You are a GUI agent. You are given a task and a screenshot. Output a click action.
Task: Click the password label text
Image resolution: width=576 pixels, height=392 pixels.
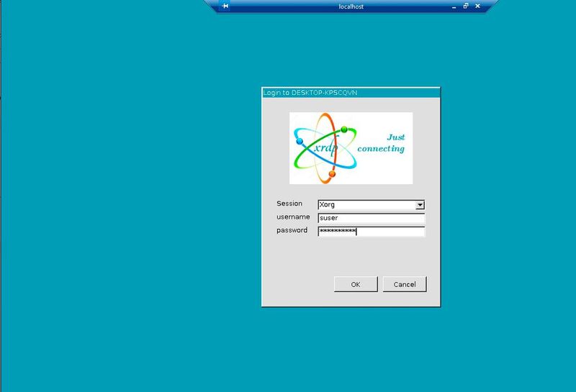[292, 230]
